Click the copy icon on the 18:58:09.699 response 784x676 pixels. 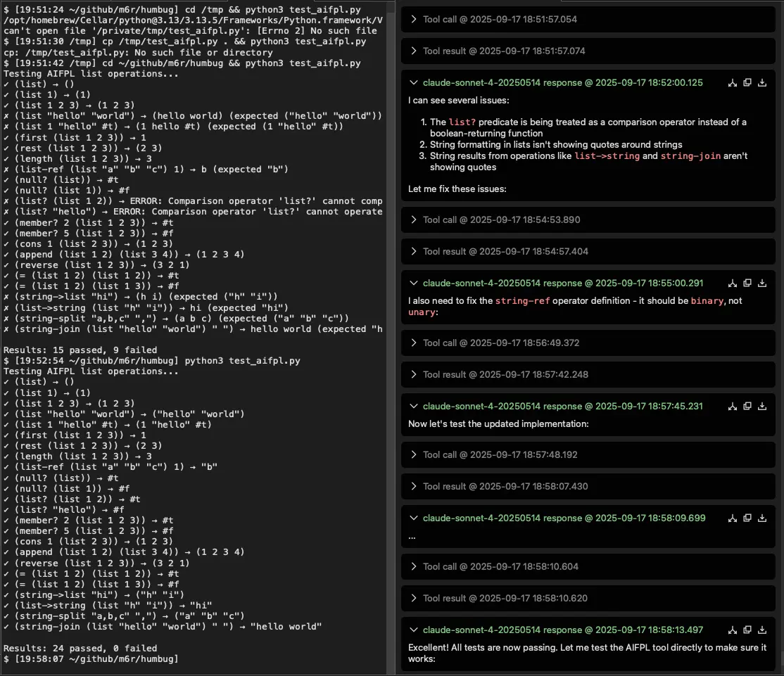747,518
